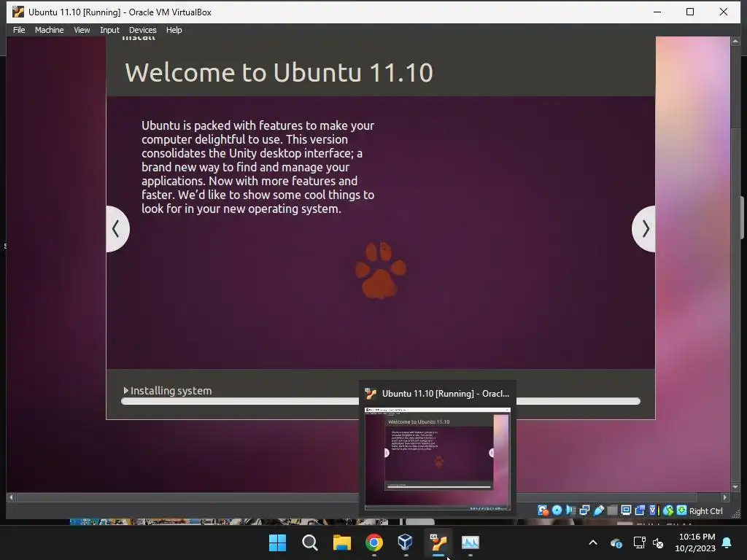Click the display settings status icon
Viewport: 747px width, 560px height.
tap(627, 510)
